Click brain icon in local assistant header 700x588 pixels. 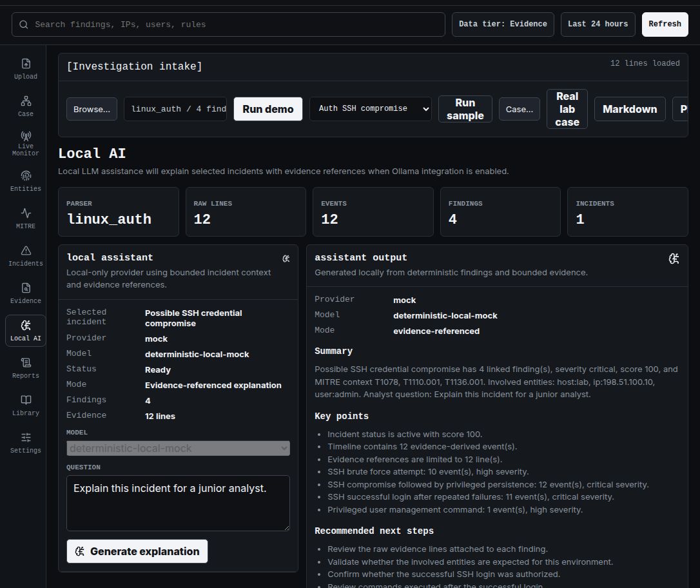(x=286, y=258)
